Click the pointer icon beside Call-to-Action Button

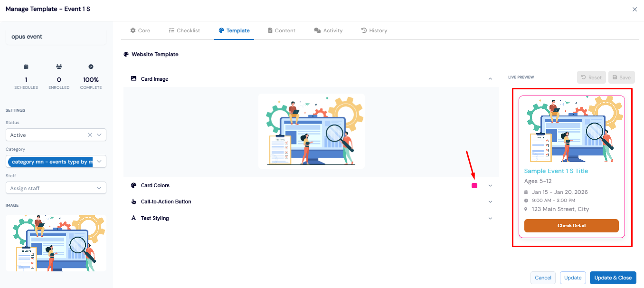coord(133,202)
